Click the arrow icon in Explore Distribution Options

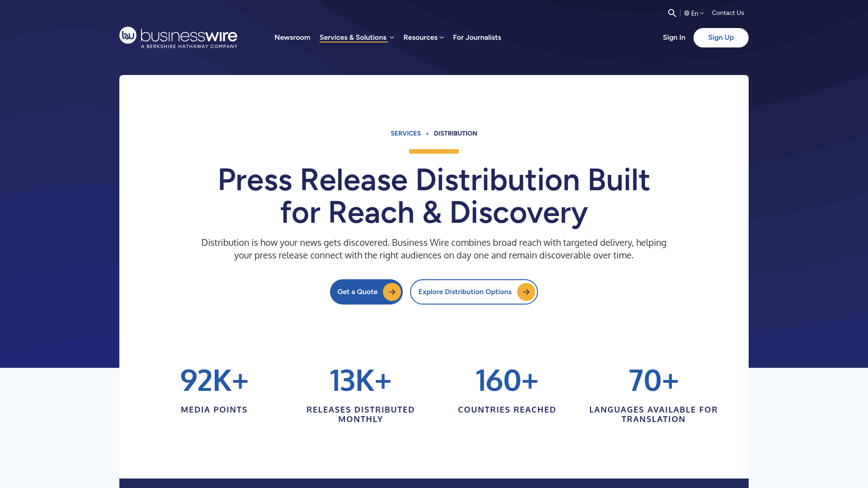pos(526,292)
